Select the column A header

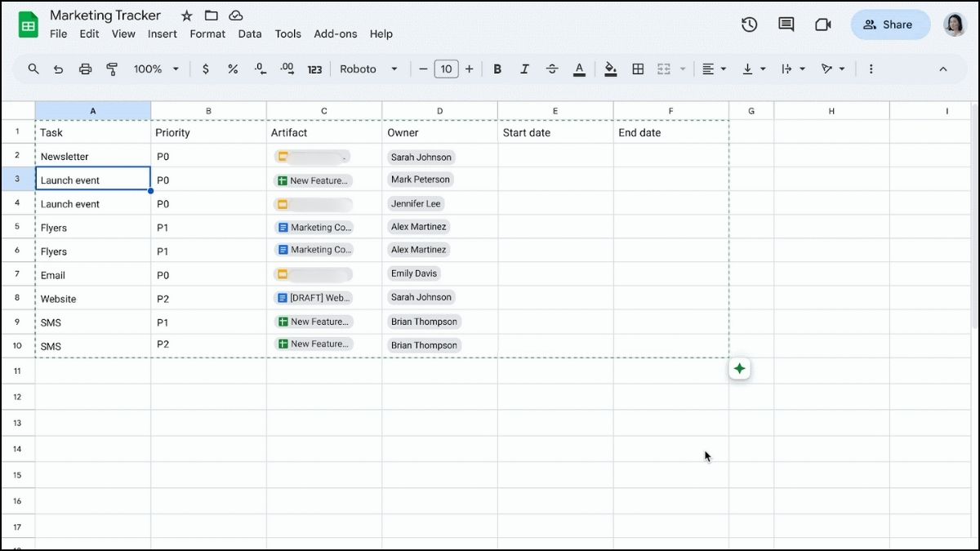(93, 110)
